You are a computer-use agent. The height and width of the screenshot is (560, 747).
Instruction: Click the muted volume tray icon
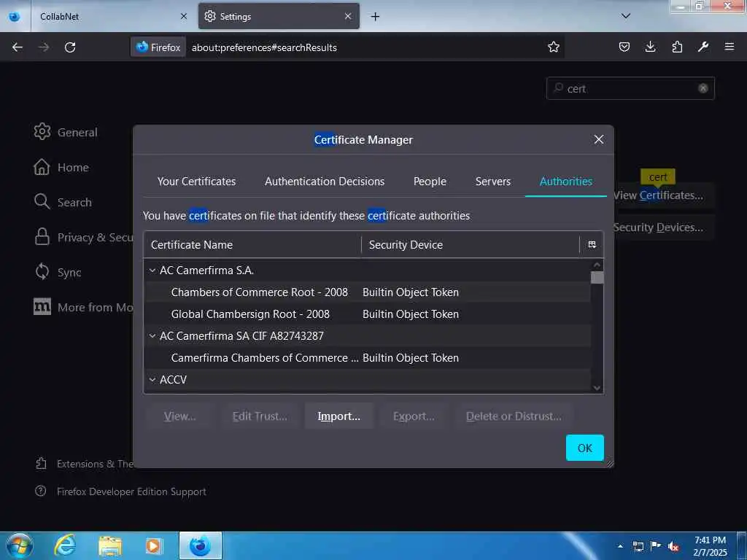click(673, 546)
